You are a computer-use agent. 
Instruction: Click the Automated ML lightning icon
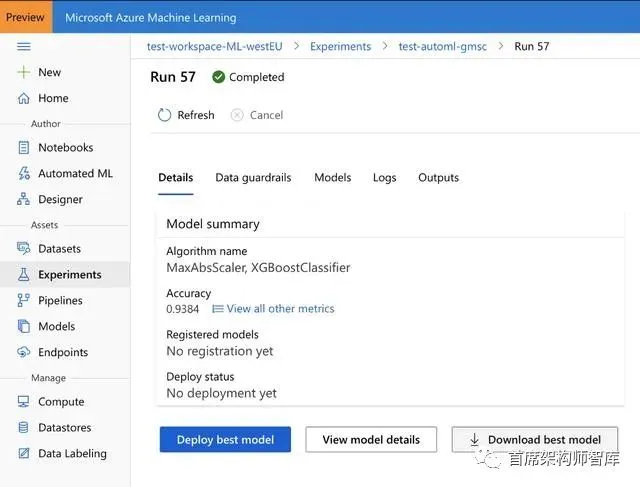pos(24,173)
